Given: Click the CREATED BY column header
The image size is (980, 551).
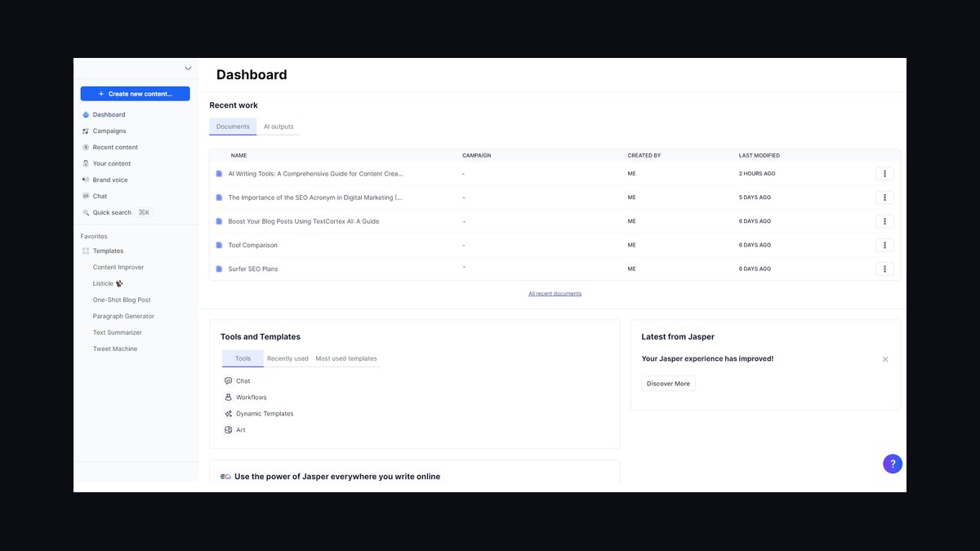Looking at the screenshot, I should (x=644, y=155).
